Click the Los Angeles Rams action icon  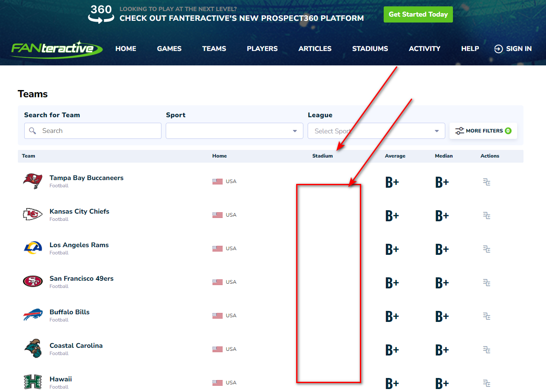coord(487,249)
